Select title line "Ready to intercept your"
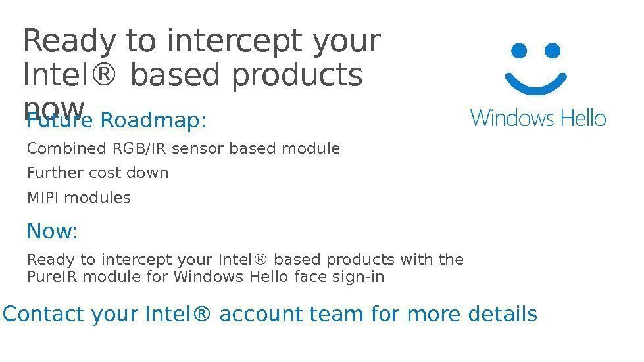Image resolution: width=644 pixels, height=362 pixels. pos(201,41)
